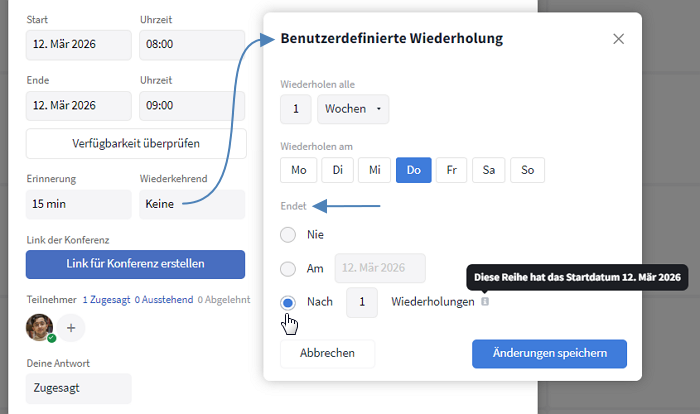The width and height of the screenshot is (700, 414).
Task: Select the Am end date option
Action: (288, 268)
